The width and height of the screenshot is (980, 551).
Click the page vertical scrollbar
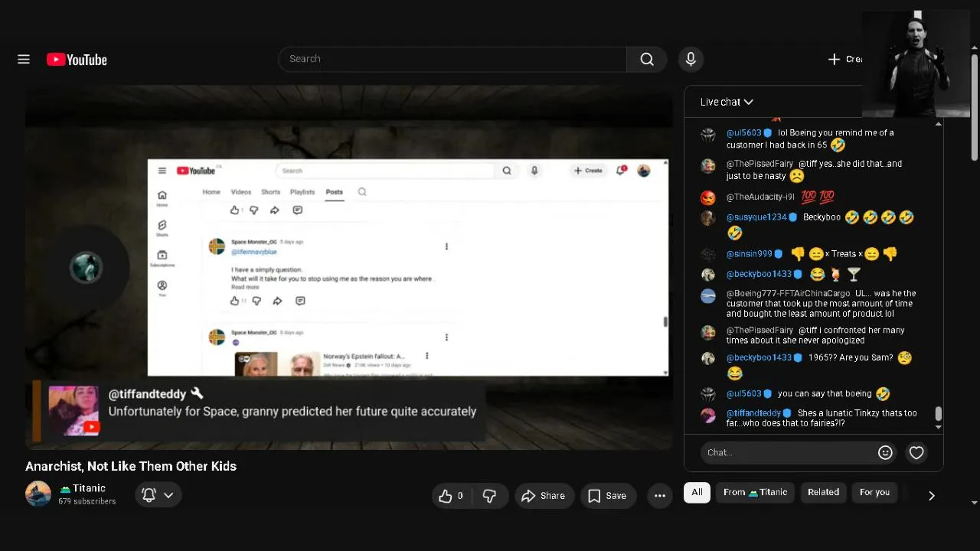(974, 107)
